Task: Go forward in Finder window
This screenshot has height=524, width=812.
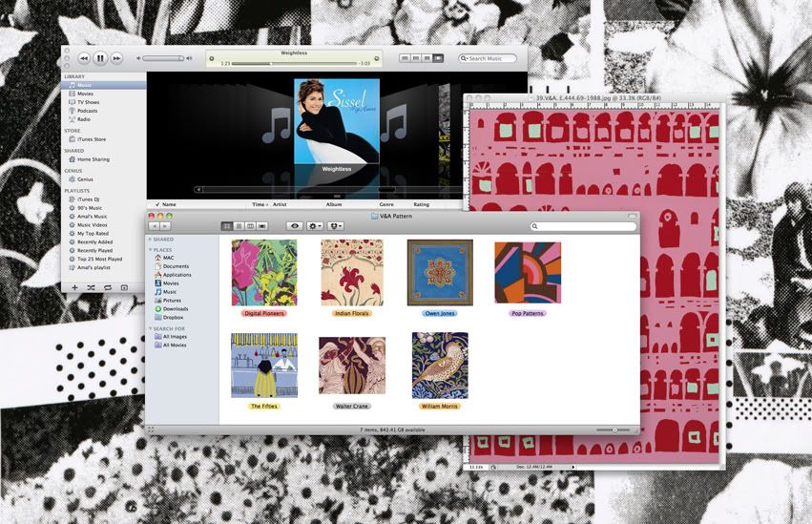Action: [165, 226]
